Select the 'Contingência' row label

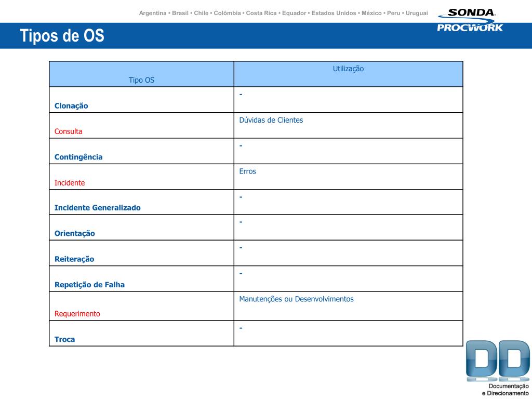[x=78, y=157]
